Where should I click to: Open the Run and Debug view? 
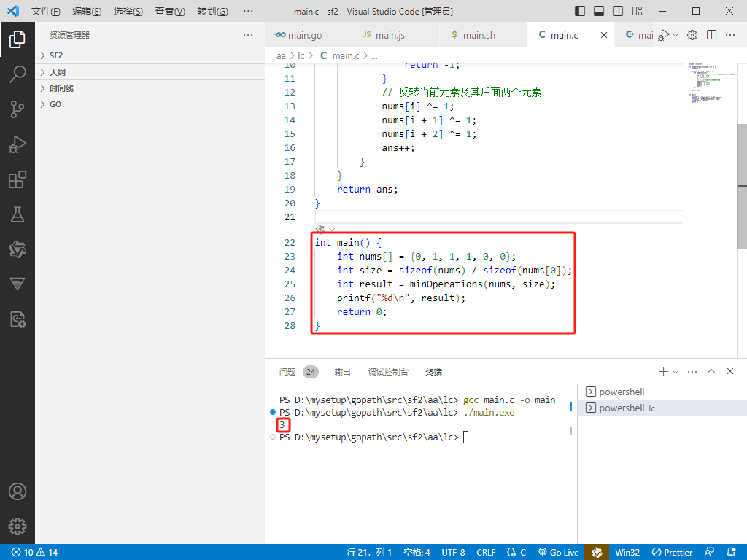click(18, 145)
